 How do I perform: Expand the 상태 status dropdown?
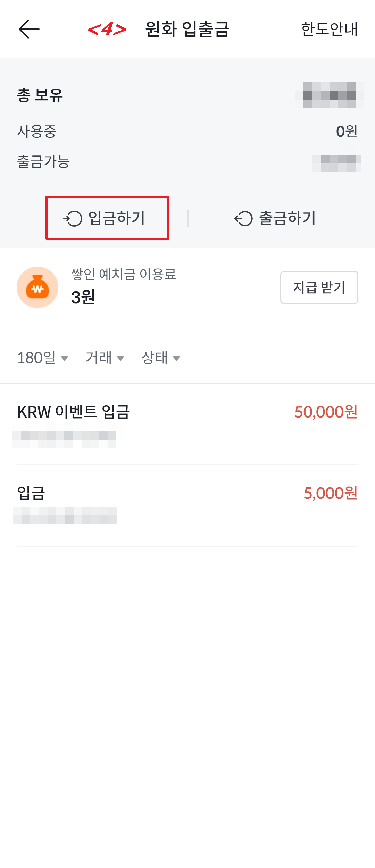[x=161, y=358]
